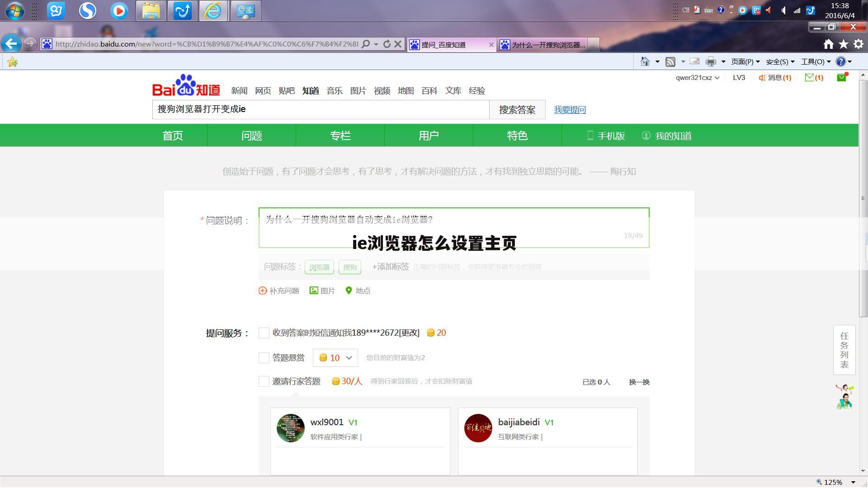Enable the 邀请行家答题 invitation checkbox

[264, 381]
